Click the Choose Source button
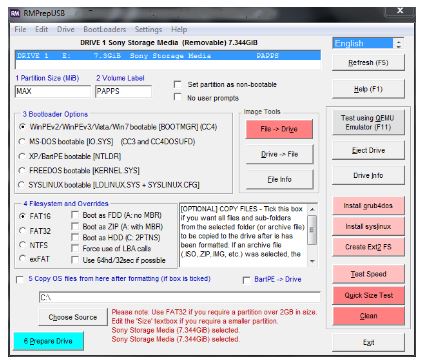Viewport: 422px width, 364px height. point(73,317)
